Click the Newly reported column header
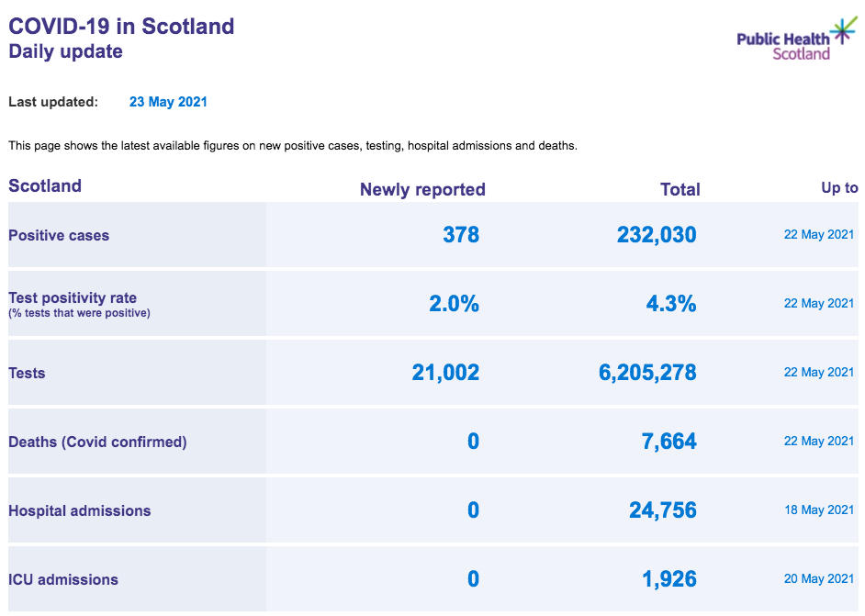This screenshot has width=865, height=616. (x=422, y=190)
